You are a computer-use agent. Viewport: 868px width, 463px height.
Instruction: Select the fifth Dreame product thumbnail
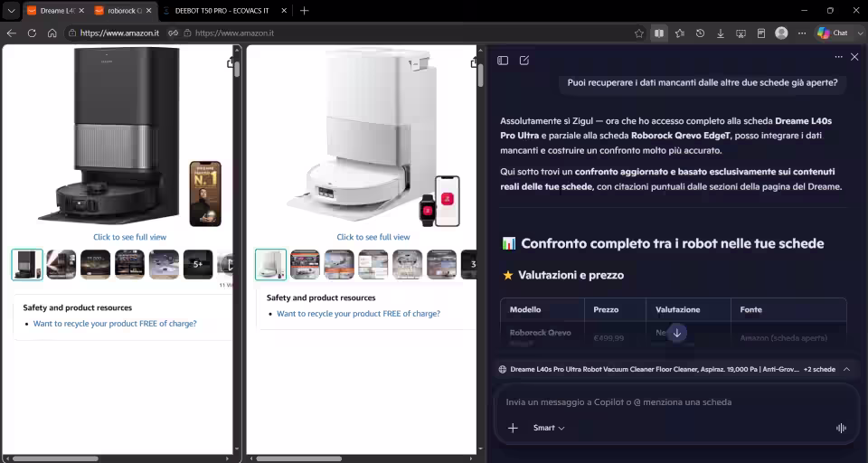164,265
